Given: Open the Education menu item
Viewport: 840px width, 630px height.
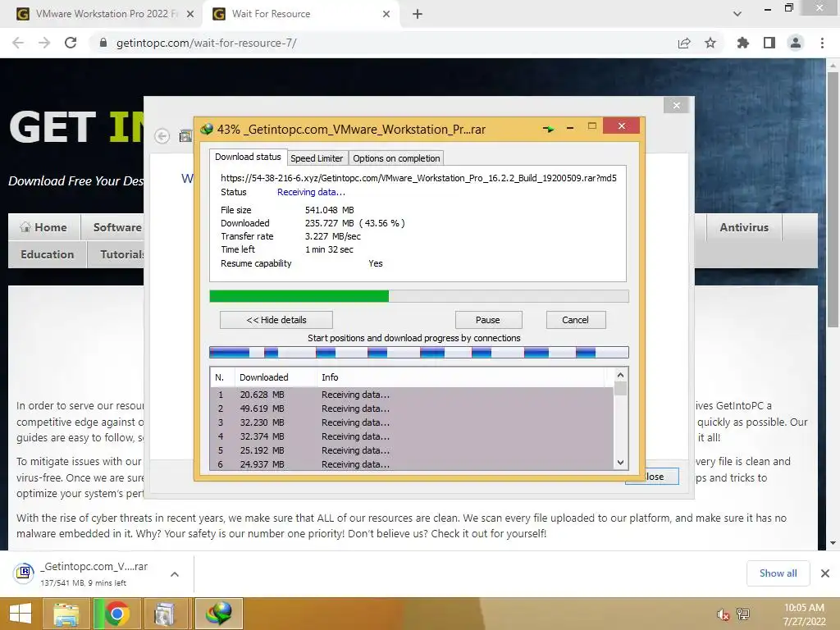Looking at the screenshot, I should tap(47, 254).
